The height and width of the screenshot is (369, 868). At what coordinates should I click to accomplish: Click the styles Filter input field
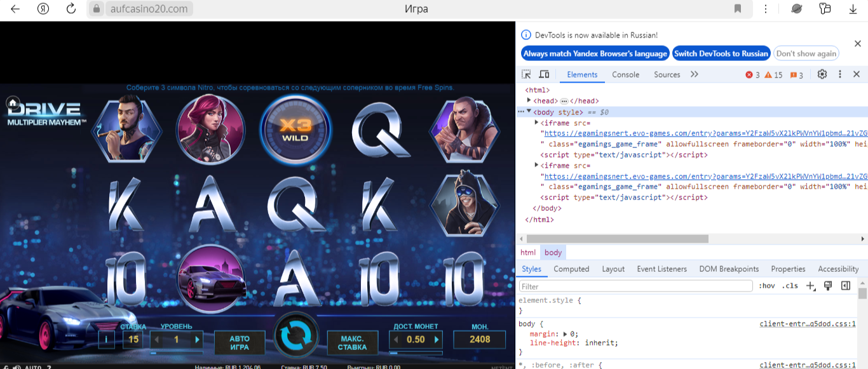coord(635,286)
